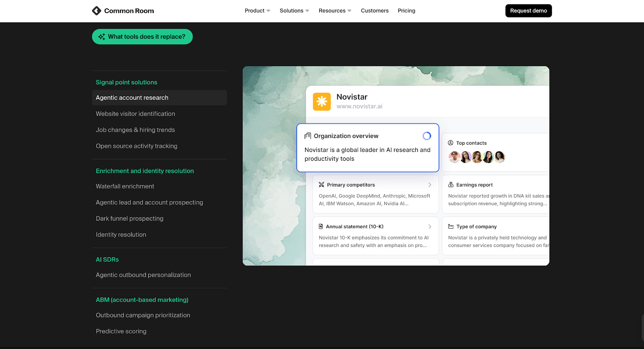Click the Type of company label

(477, 226)
